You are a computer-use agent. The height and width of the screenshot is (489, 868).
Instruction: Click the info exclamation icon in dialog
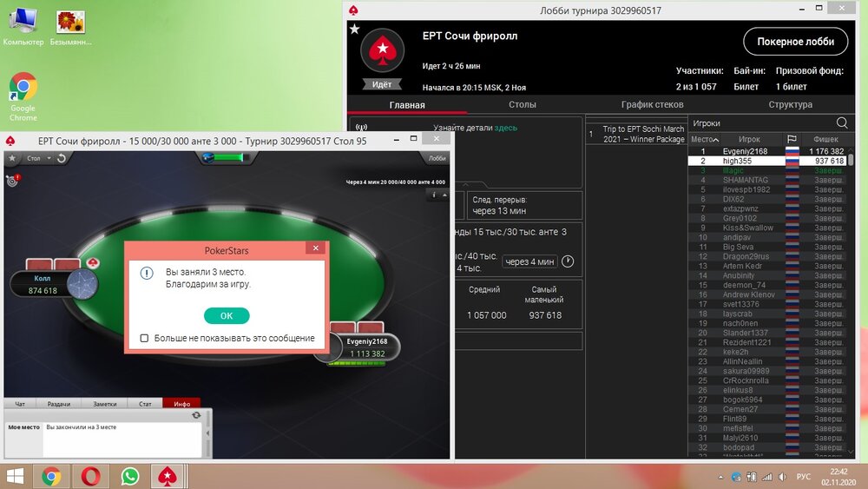coord(146,273)
